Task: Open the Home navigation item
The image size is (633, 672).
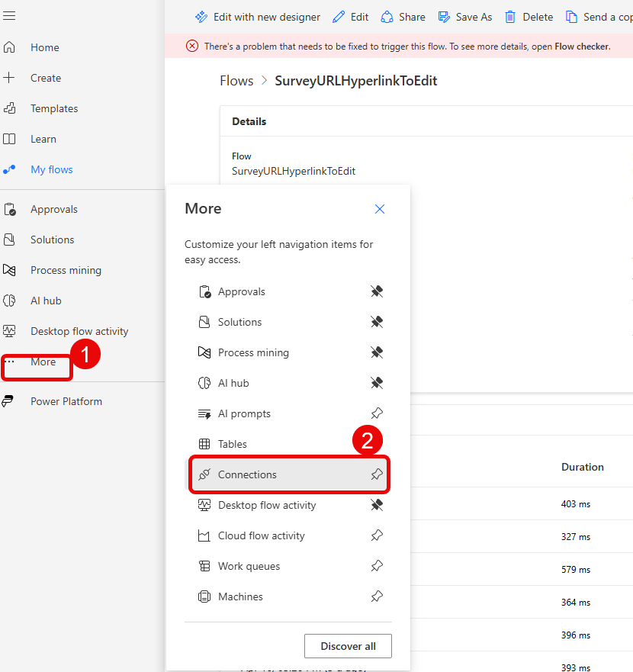Action: click(x=44, y=47)
